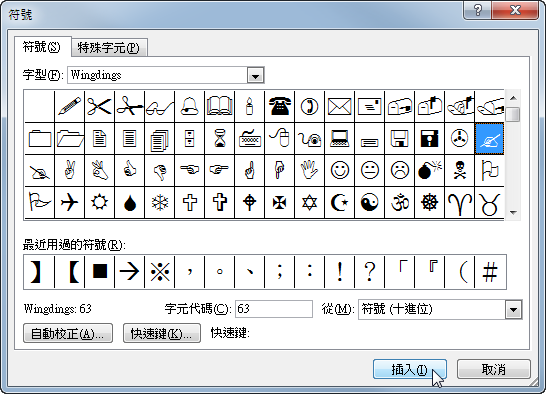Select the pencil symbol in the grid
The height and width of the screenshot is (394, 546).
[x=70, y=106]
